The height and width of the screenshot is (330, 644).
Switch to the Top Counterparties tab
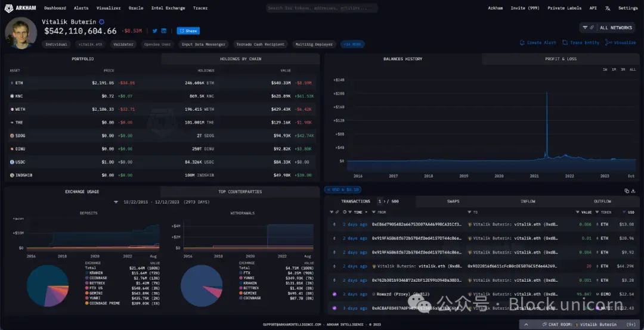pyautogui.click(x=240, y=192)
